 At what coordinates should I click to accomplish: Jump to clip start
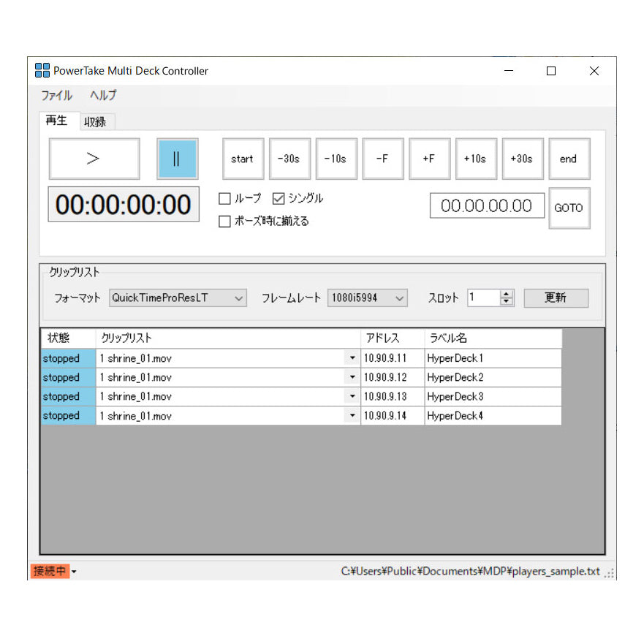click(x=242, y=159)
